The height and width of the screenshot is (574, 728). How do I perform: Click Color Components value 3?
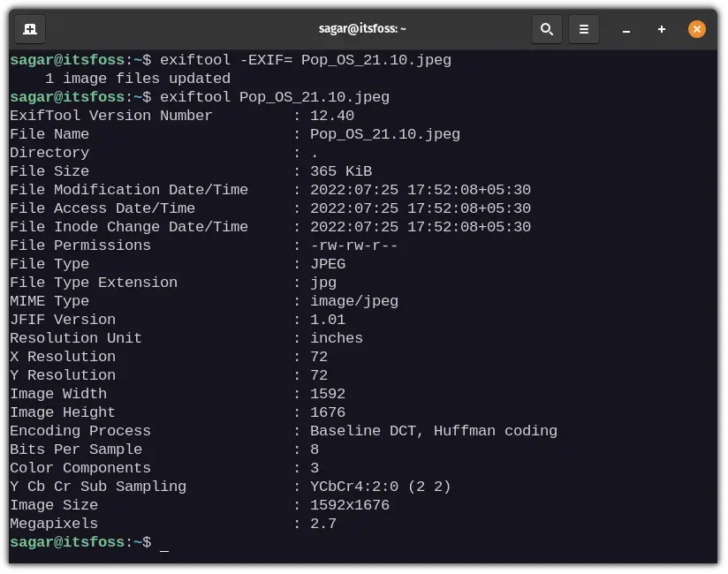pos(315,468)
